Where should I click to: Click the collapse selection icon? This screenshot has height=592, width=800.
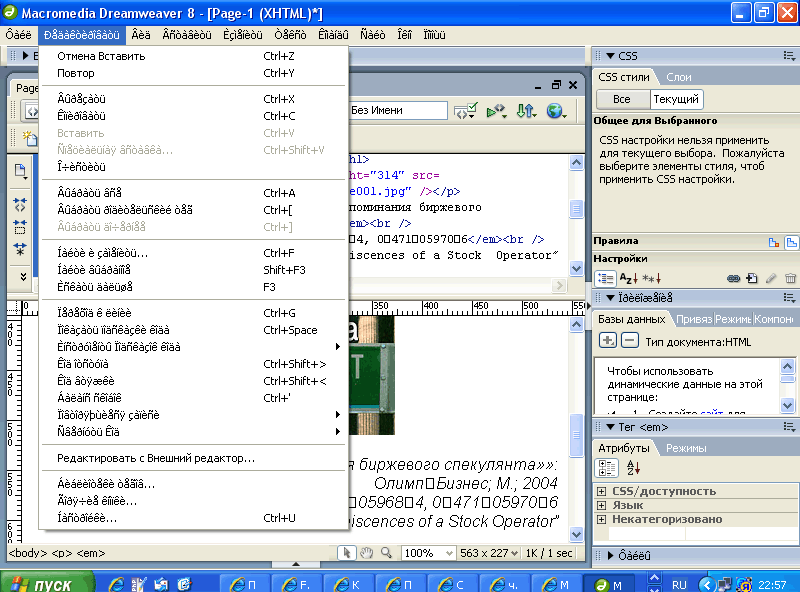coord(20,227)
